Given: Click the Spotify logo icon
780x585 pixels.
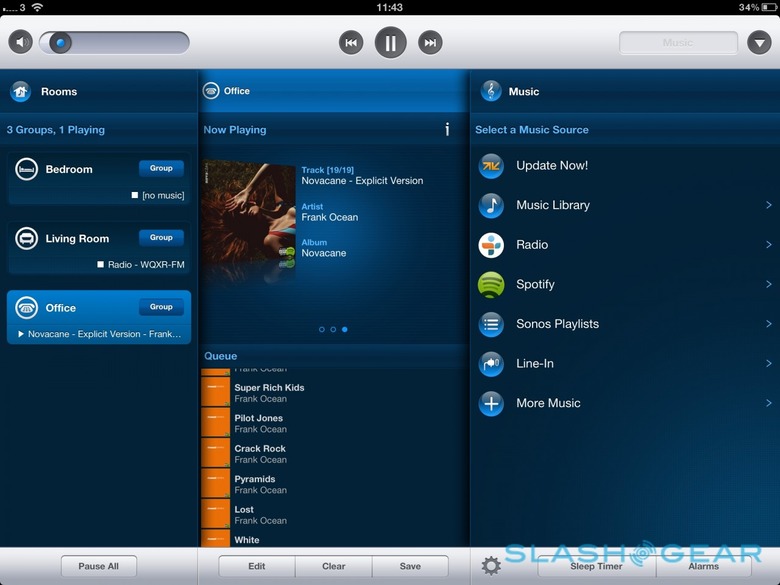Looking at the screenshot, I should coord(491,285).
